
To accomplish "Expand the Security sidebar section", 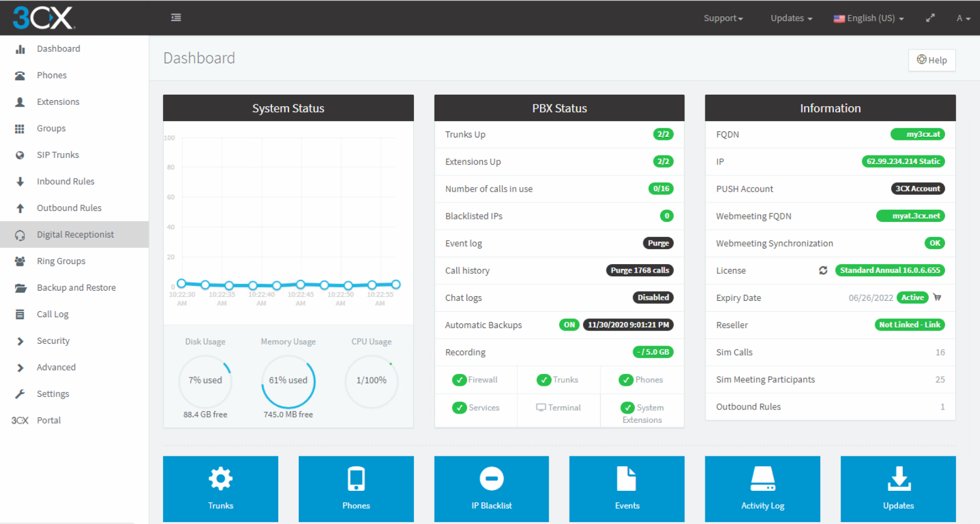I will pos(74,341).
